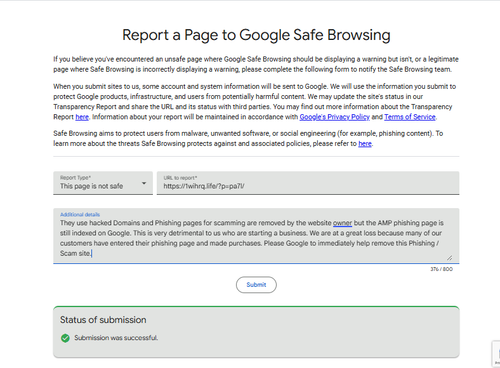The width and height of the screenshot is (500, 368).
Task: Click the character counter below details
Action: pyautogui.click(x=441, y=269)
